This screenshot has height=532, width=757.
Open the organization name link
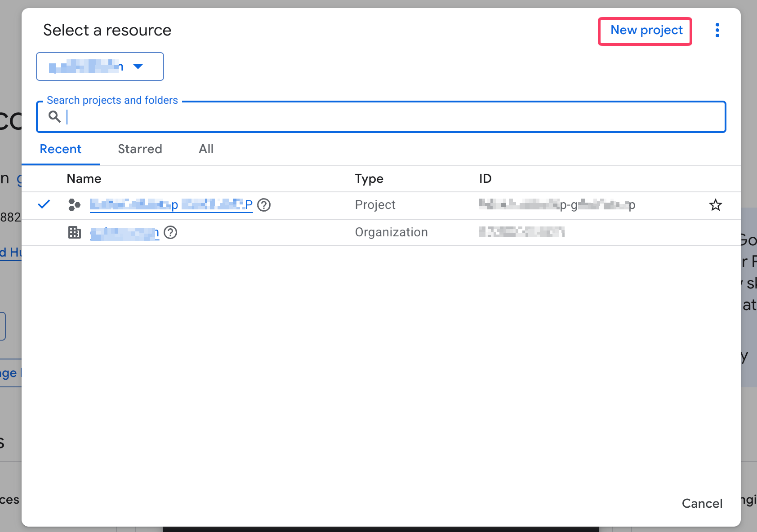tap(125, 233)
